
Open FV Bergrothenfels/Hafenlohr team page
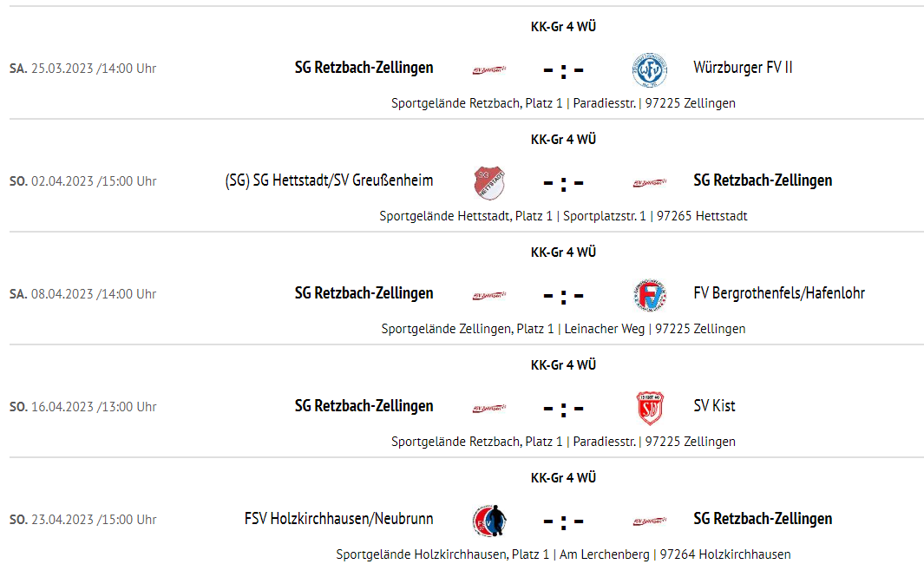click(779, 293)
